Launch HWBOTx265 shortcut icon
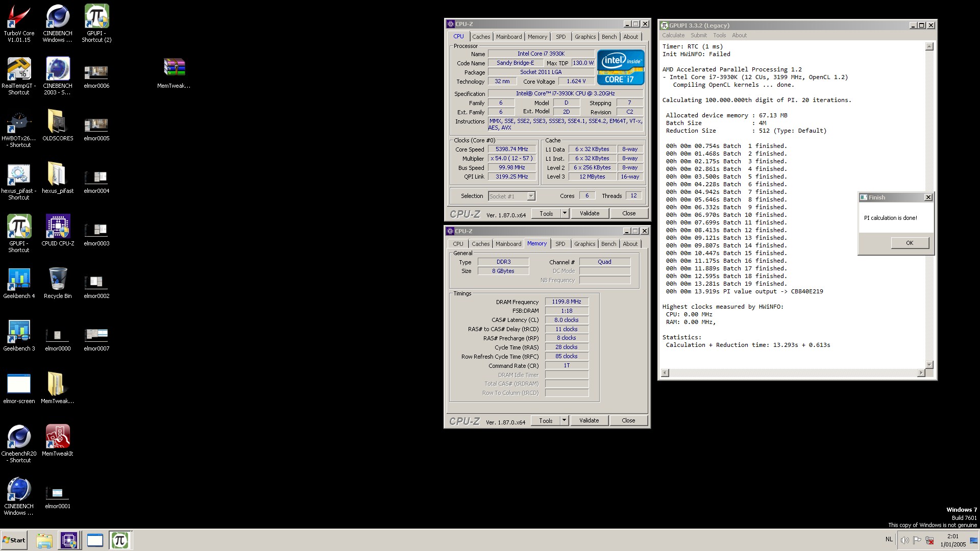Viewport: 980px width, 551px height. pos(19,129)
